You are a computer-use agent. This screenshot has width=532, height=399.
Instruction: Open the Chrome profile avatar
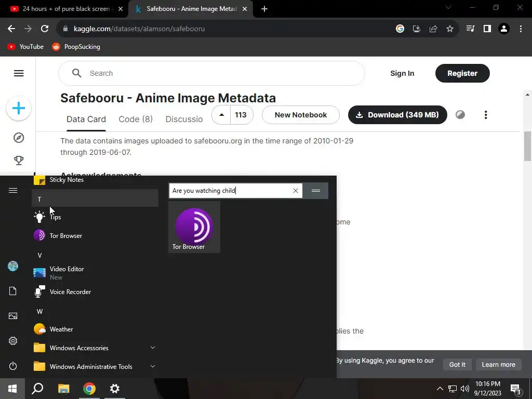point(504,29)
